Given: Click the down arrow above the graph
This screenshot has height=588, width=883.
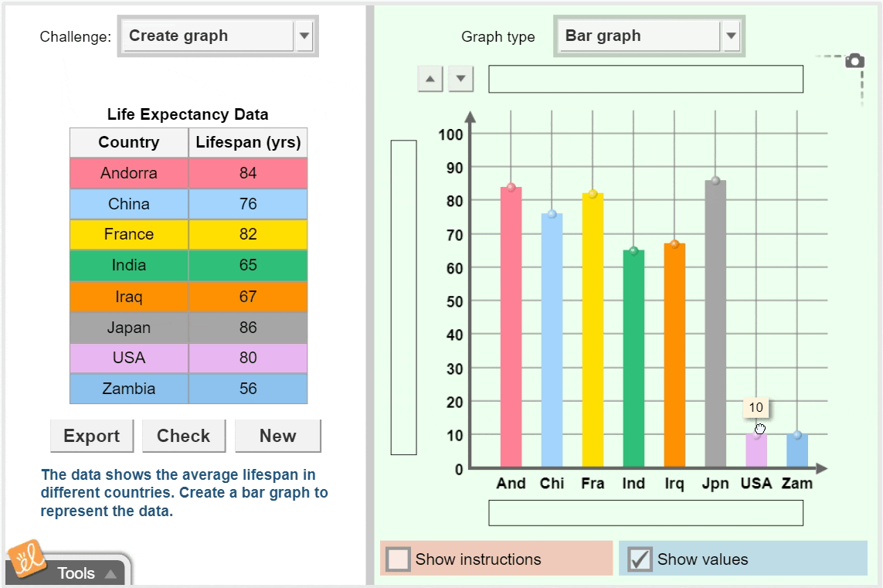Looking at the screenshot, I should pyautogui.click(x=460, y=78).
